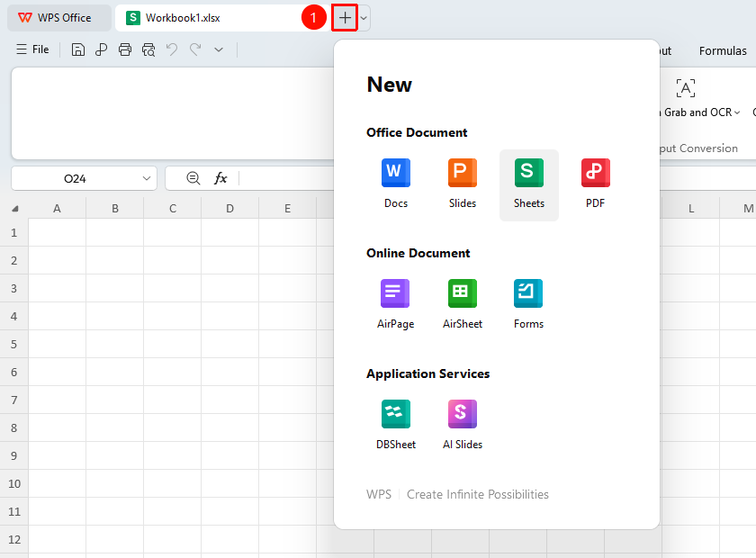Expand the Grab and OCR dropdown

pos(737,112)
